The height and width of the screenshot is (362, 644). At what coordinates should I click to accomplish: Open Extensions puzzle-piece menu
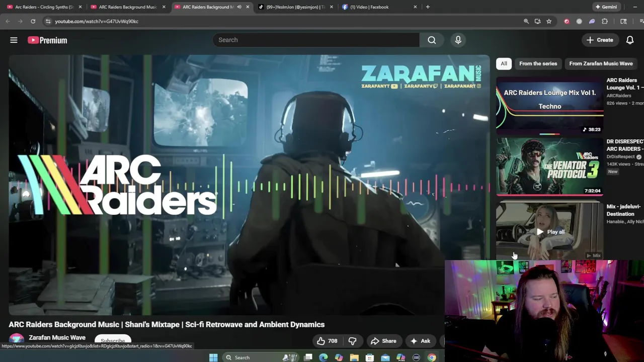(605, 21)
